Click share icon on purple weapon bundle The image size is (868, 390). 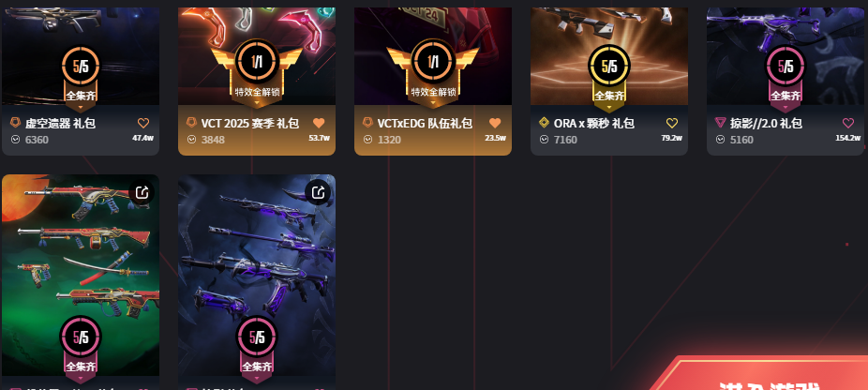coord(319,193)
